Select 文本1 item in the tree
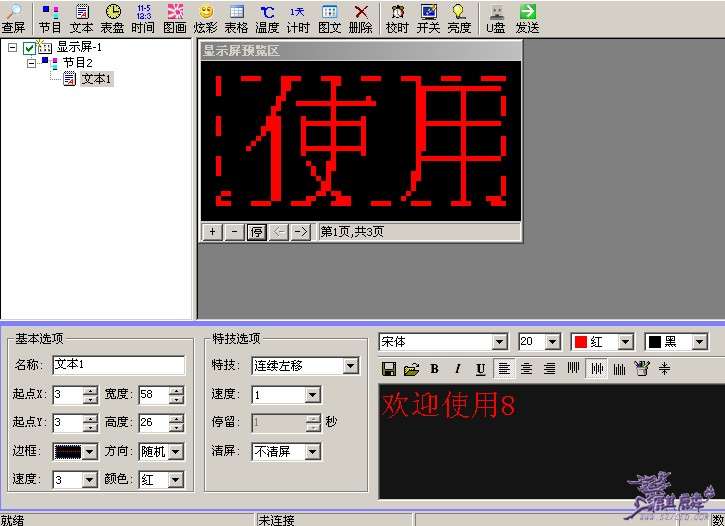The image size is (725, 526). (96, 78)
